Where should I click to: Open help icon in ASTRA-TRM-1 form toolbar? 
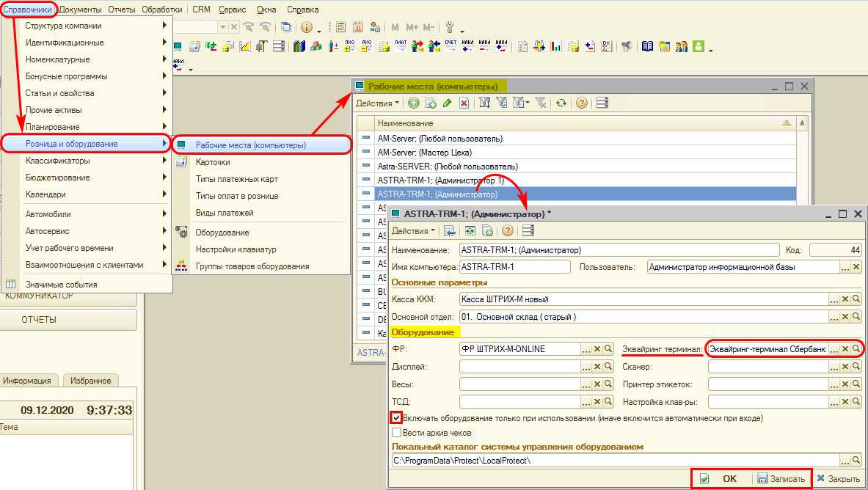[x=507, y=231]
